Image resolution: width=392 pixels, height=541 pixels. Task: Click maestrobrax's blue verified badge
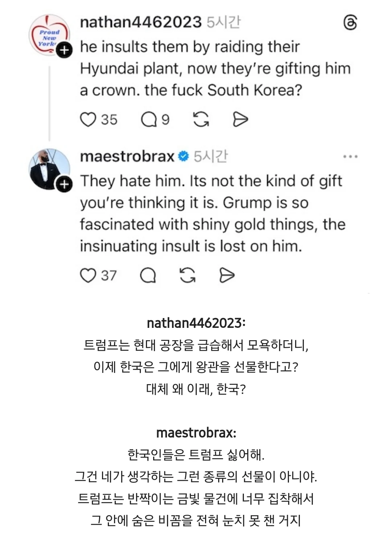184,156
